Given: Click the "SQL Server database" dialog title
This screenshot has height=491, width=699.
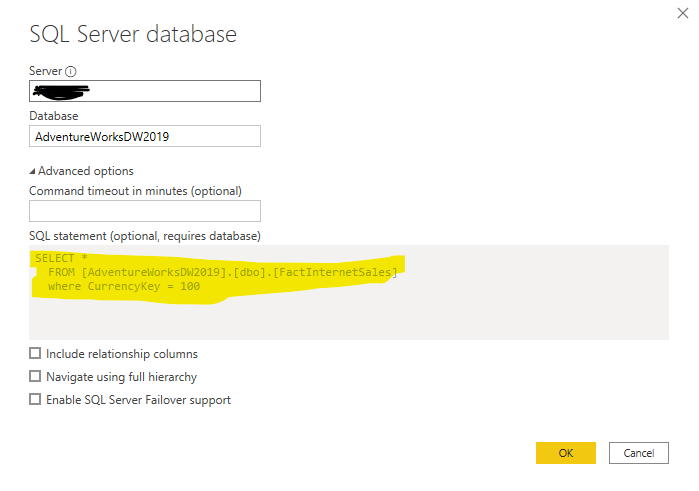Looking at the screenshot, I should tap(133, 34).
